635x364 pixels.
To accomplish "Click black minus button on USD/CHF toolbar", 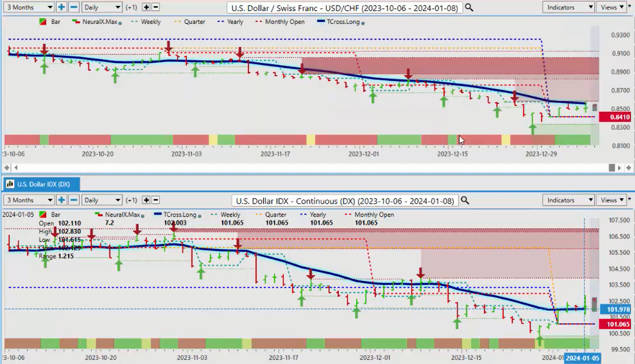I will [156, 7].
